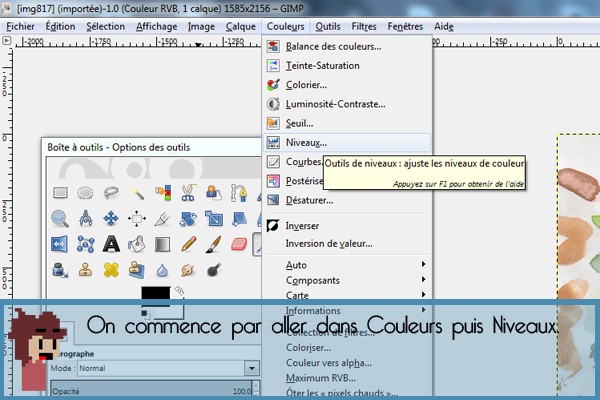Open the Sélection menu
This screenshot has width=600, height=400.
[106, 26]
